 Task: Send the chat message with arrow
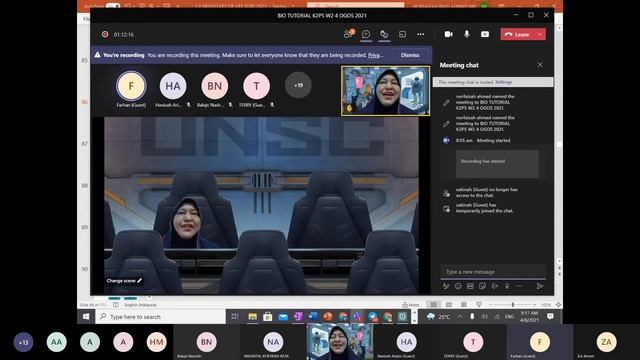click(x=540, y=286)
